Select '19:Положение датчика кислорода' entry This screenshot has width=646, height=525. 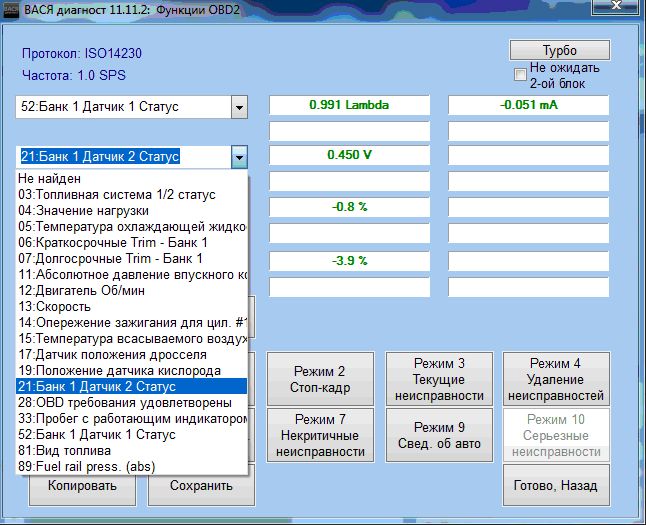click(132, 370)
